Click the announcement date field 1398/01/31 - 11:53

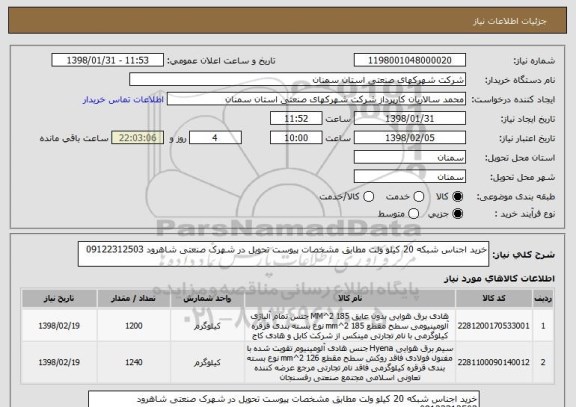(x=108, y=60)
